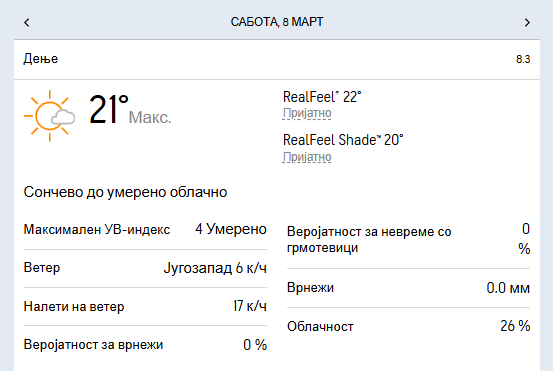553x371 pixels.
Task: Click the 4 Умерено UV value
Action: [x=231, y=229]
